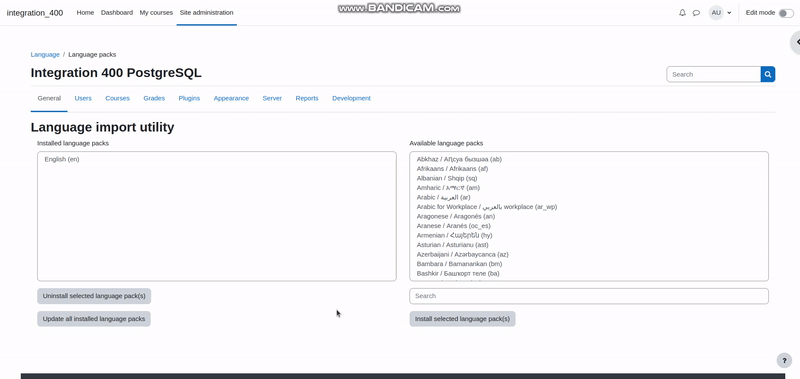
Task: Select Arabic (ar) language pack
Action: point(589,197)
